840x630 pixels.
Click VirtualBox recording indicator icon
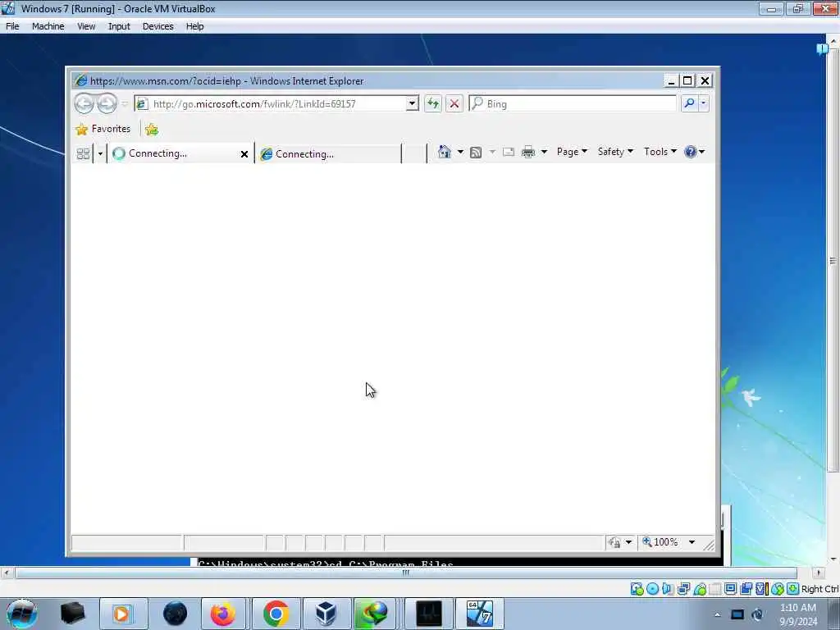(746, 589)
